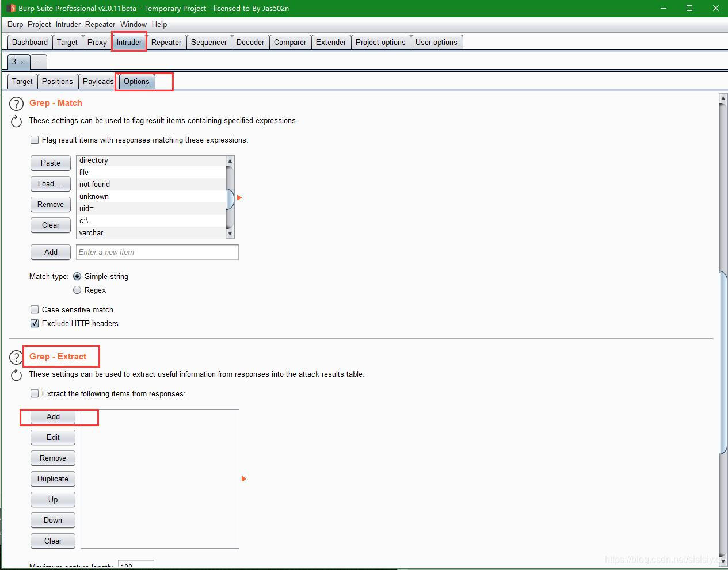Viewport: 728px width, 570px height.
Task: Click Paste button in Grep Match
Action: pyautogui.click(x=51, y=163)
